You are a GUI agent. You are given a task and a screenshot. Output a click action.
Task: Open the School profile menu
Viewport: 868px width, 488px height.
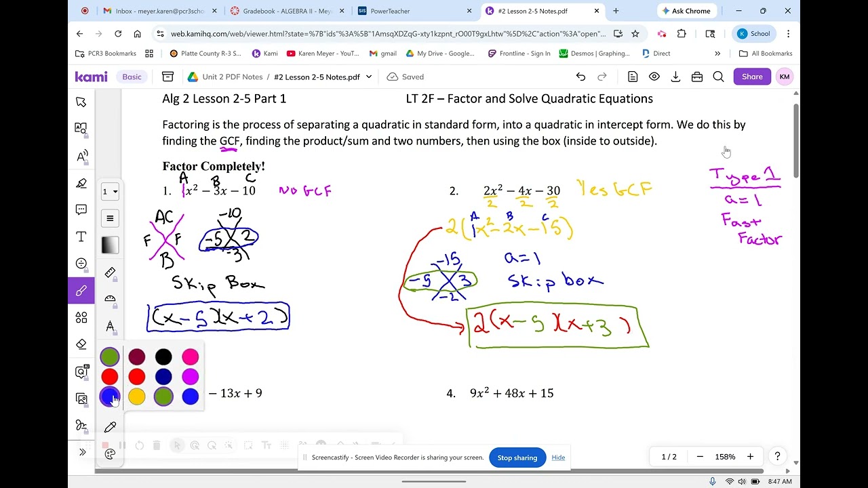(754, 33)
